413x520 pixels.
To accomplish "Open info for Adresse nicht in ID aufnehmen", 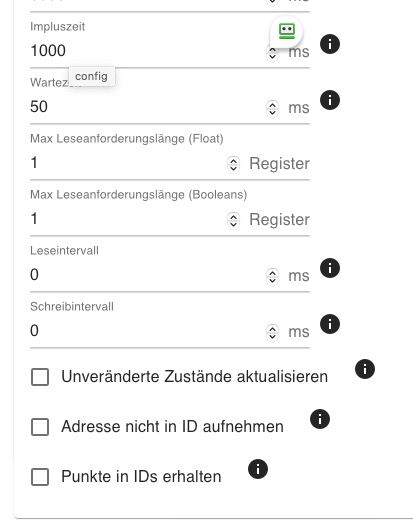I will [320, 419].
